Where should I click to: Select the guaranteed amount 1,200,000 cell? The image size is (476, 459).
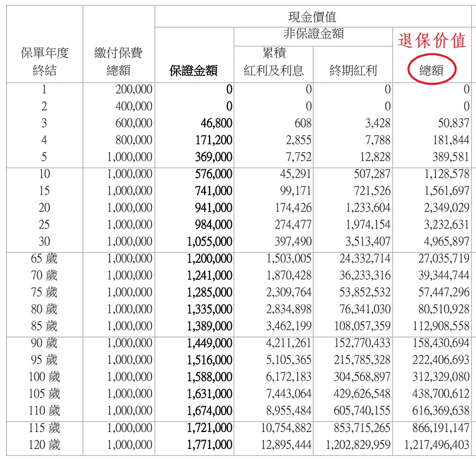209,259
